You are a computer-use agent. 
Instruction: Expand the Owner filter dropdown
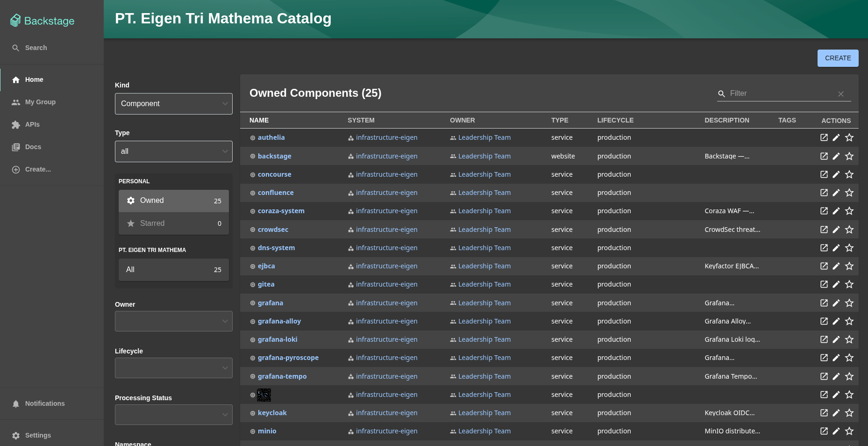174,321
